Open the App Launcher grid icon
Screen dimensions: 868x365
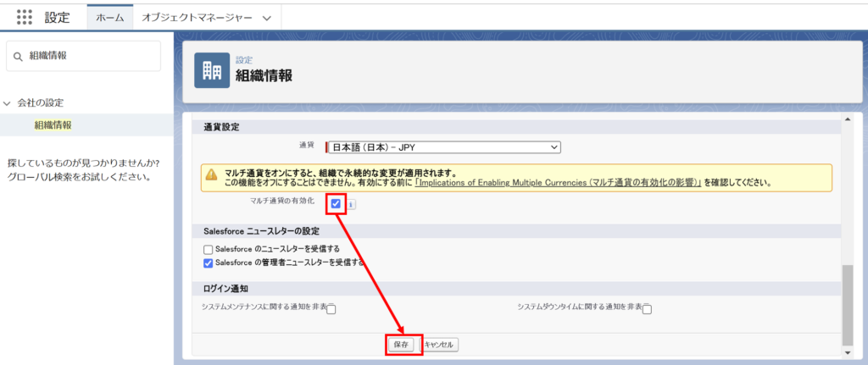[25, 17]
